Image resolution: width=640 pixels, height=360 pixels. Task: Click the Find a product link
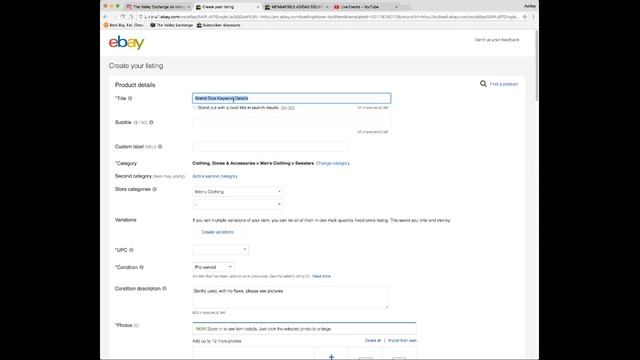(x=504, y=84)
